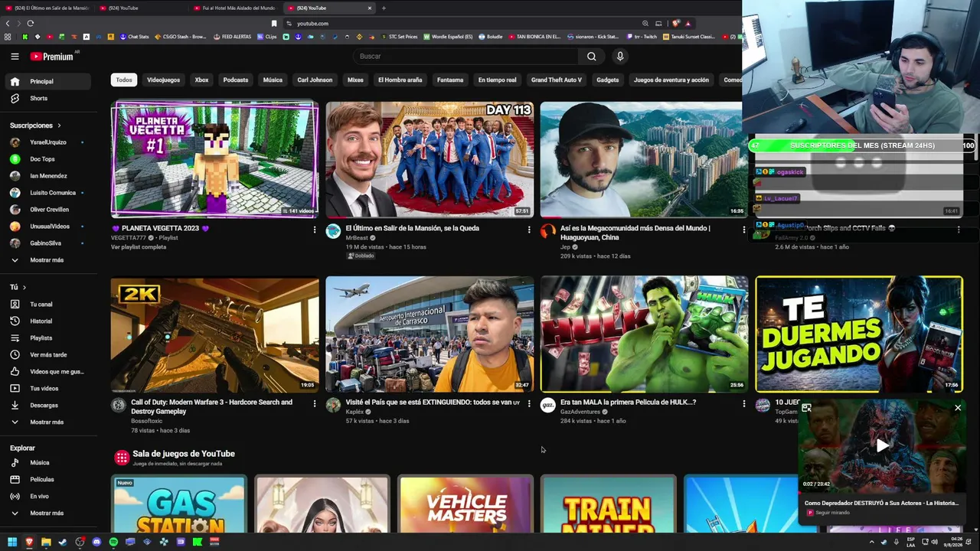Image resolution: width=980 pixels, height=551 pixels.
Task: Filter by Xbox chip
Action: 201,80
